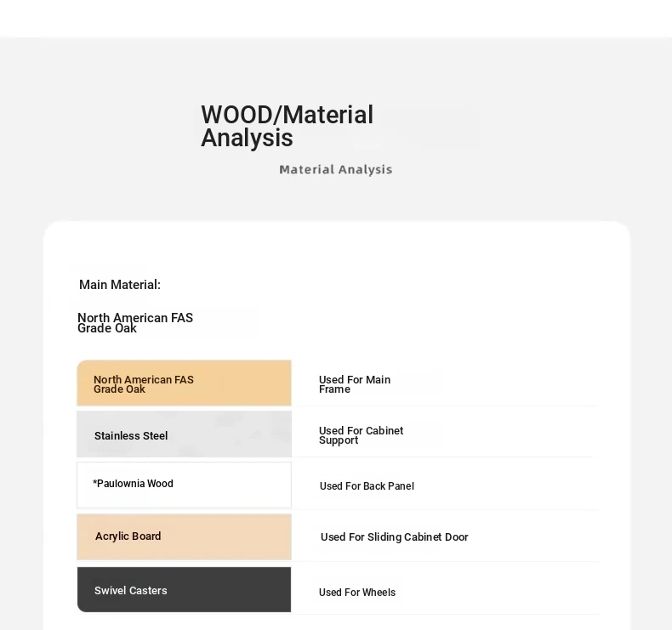Click the Used For Main Frame text
This screenshot has height=630, width=672.
coord(355,384)
